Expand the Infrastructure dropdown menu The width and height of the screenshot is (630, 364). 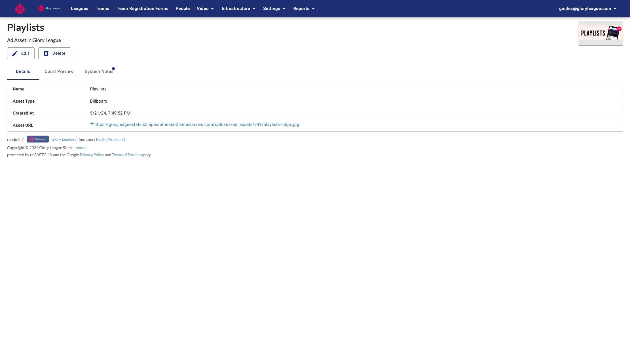tap(238, 9)
